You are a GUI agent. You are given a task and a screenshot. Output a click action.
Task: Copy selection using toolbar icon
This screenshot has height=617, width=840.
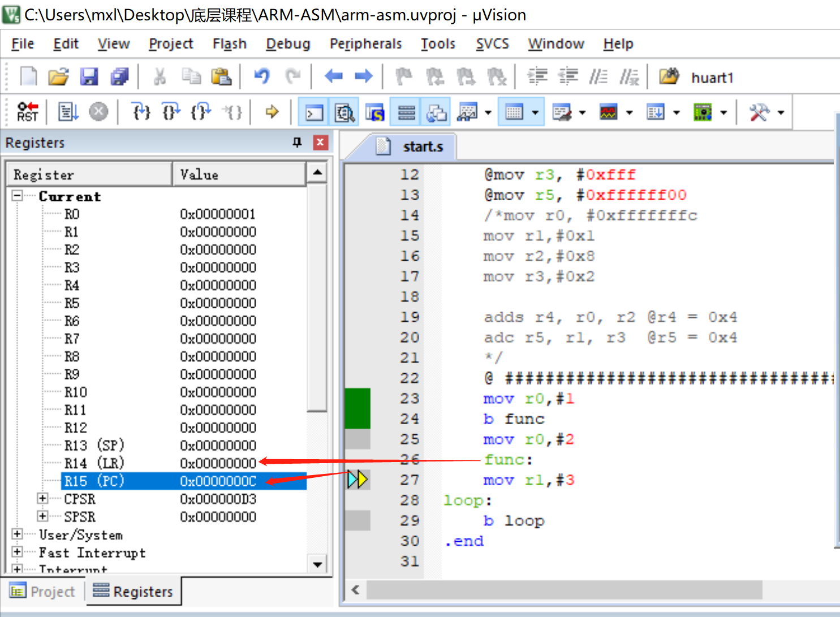191,76
